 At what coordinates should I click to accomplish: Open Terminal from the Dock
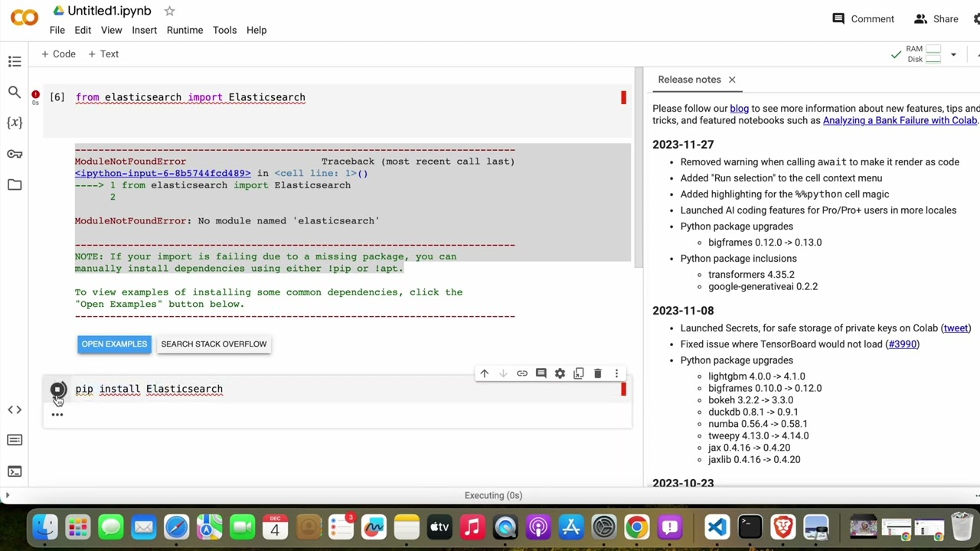tap(750, 527)
